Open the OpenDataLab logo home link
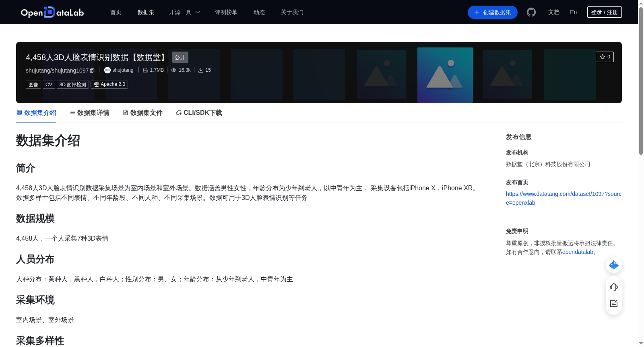 [x=52, y=12]
